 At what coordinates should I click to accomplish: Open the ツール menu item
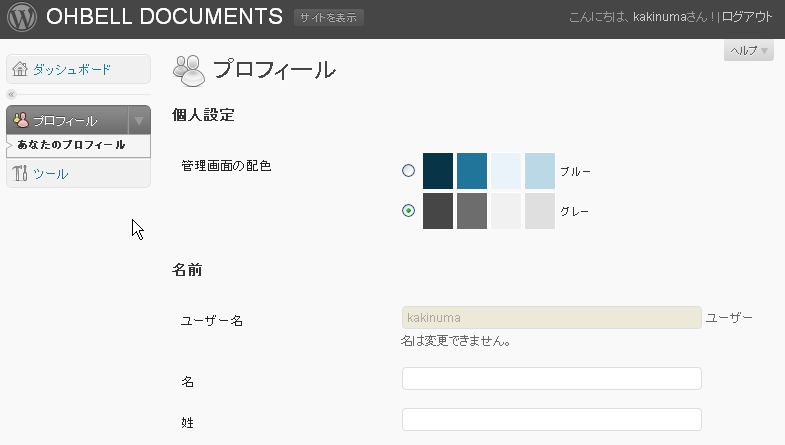50,173
